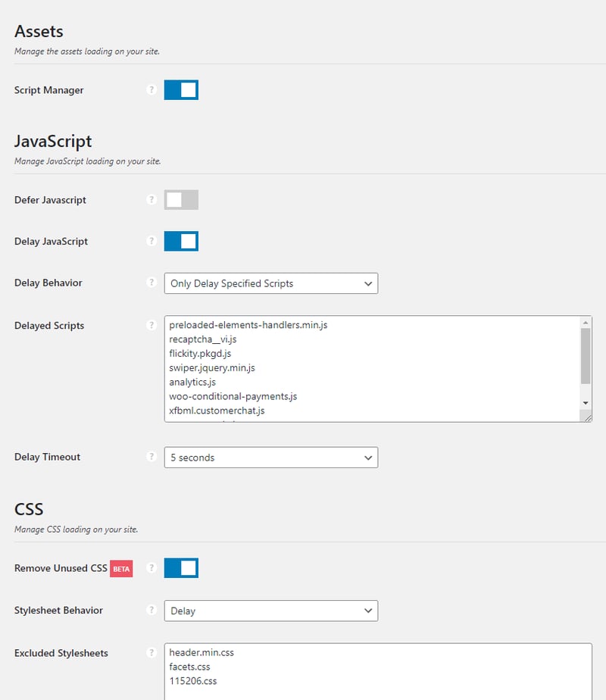Click help icon next to Script Manager

tap(151, 90)
